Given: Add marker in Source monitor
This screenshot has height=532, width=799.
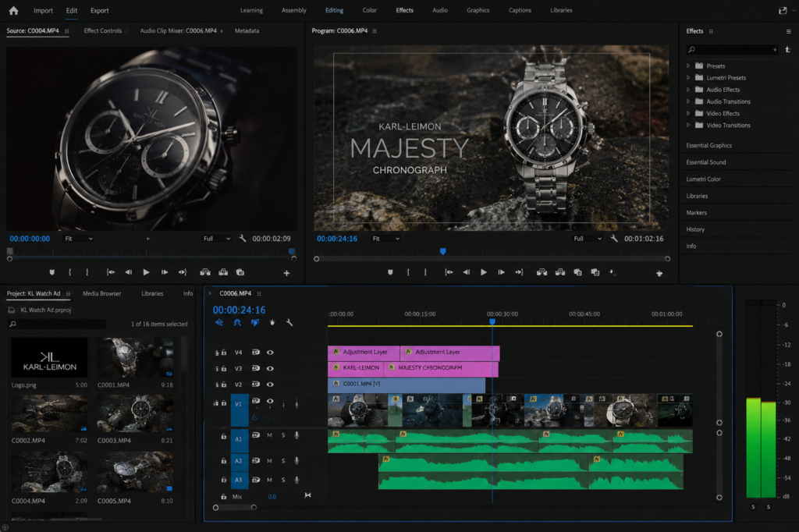Looking at the screenshot, I should (x=52, y=272).
